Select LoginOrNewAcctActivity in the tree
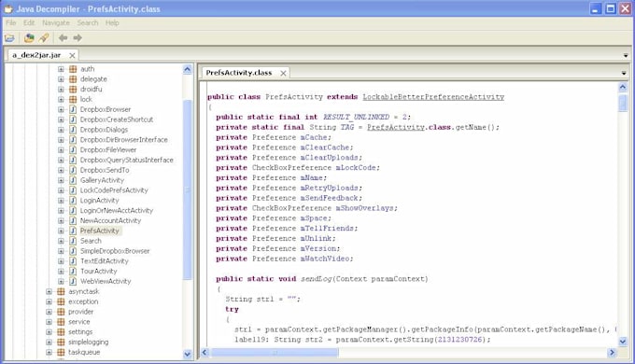Viewport: 635px width, 364px height. click(x=117, y=211)
